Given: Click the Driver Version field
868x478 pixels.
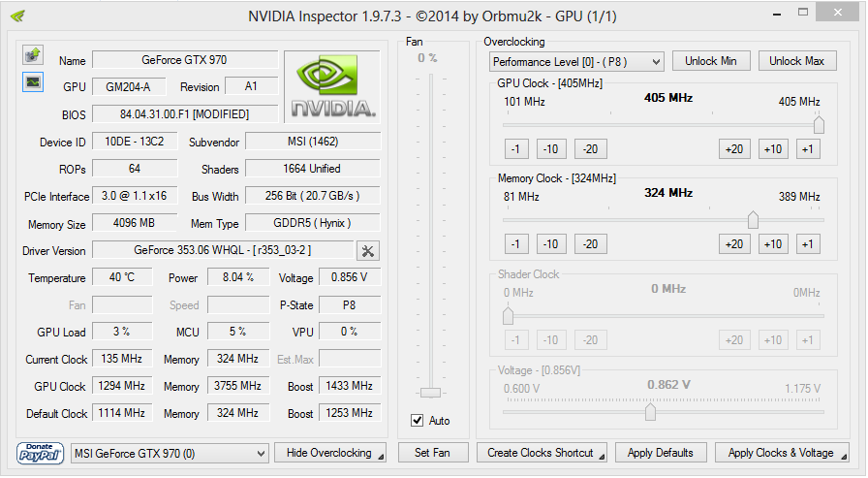Looking at the screenshot, I should coord(223,250).
